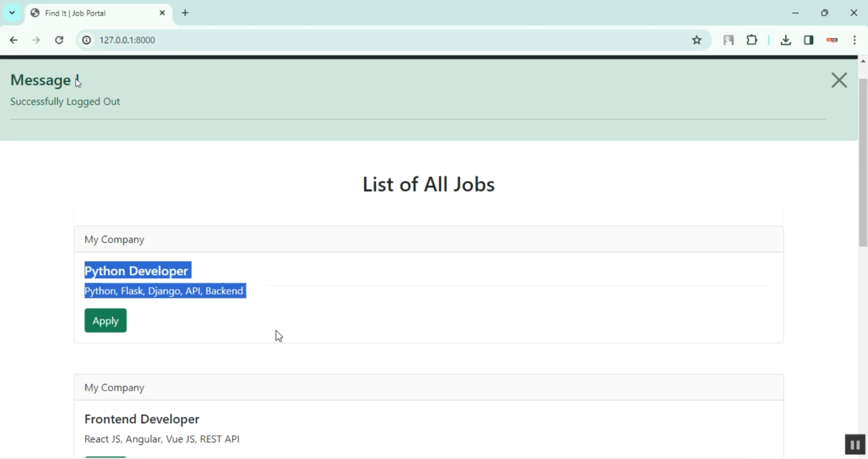Open a new browser tab

click(185, 13)
